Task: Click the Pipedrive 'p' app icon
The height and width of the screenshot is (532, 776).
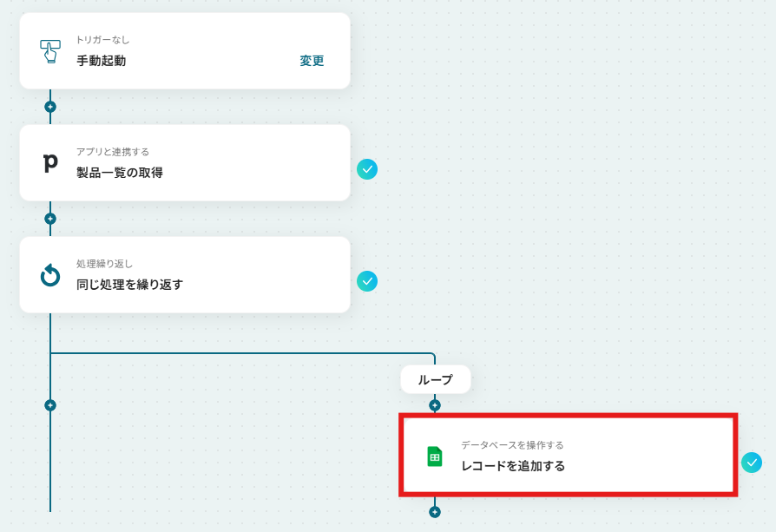Action: pos(50,163)
